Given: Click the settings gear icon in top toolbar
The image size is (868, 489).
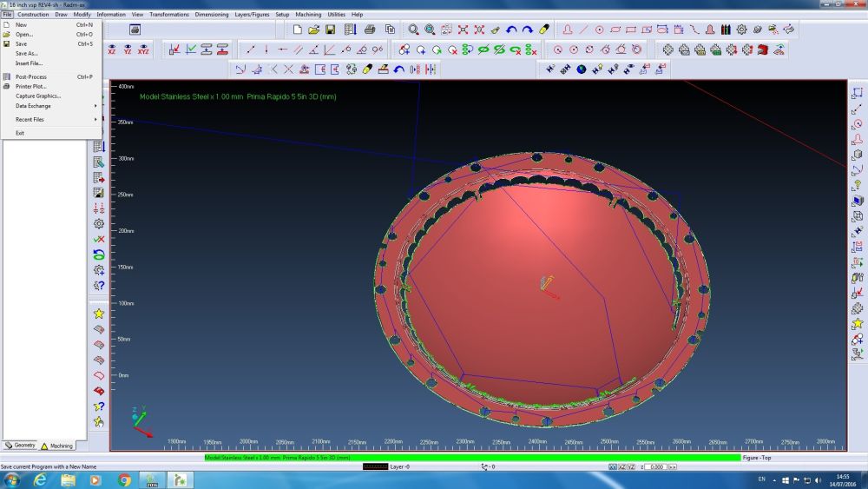Looking at the screenshot, I should [x=742, y=30].
